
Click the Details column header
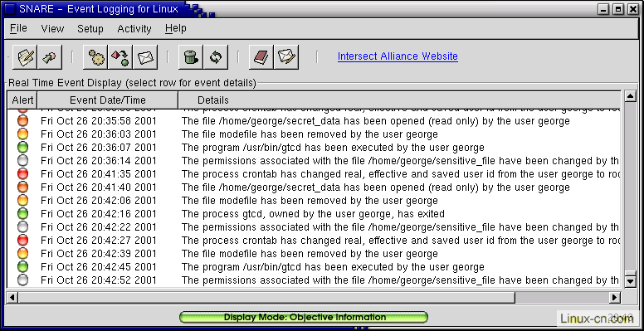coord(399,100)
